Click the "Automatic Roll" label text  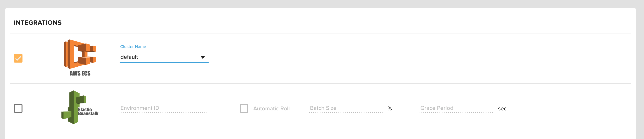271,109
